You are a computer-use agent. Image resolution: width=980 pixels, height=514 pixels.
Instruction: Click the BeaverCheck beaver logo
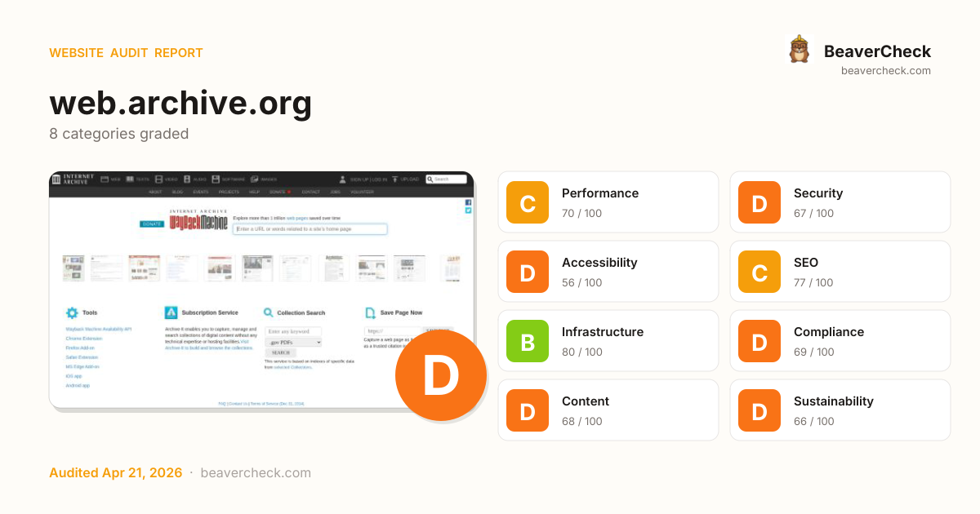(799, 50)
